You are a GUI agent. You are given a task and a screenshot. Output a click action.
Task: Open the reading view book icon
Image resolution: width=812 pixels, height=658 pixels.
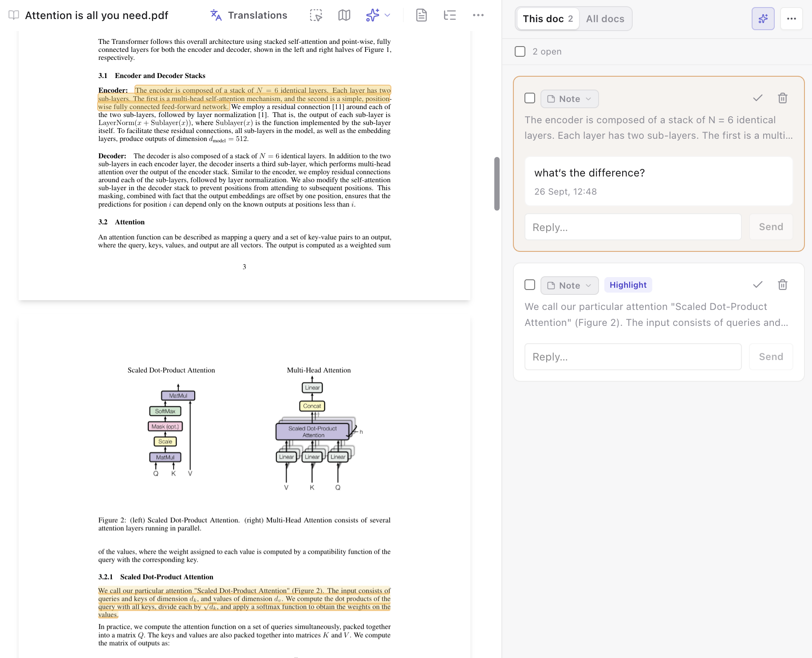tap(344, 16)
